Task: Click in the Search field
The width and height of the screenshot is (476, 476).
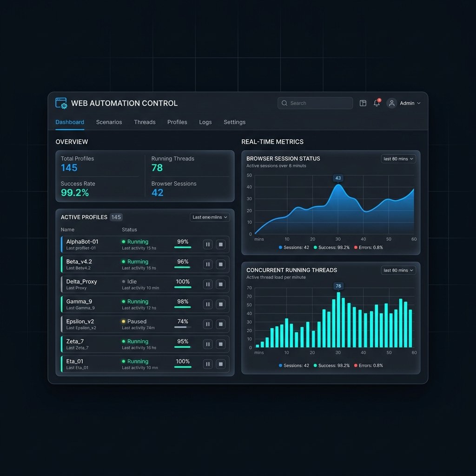Action: click(x=315, y=103)
